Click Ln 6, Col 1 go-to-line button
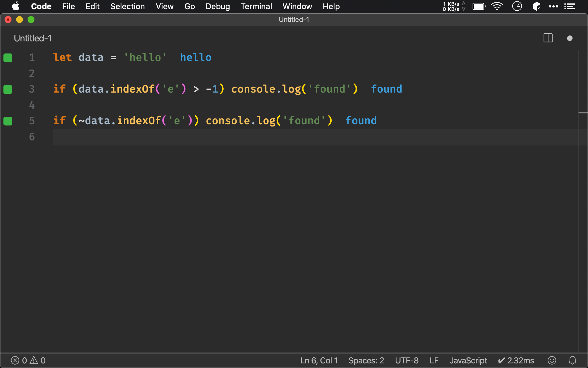The image size is (588, 368). pyautogui.click(x=319, y=360)
